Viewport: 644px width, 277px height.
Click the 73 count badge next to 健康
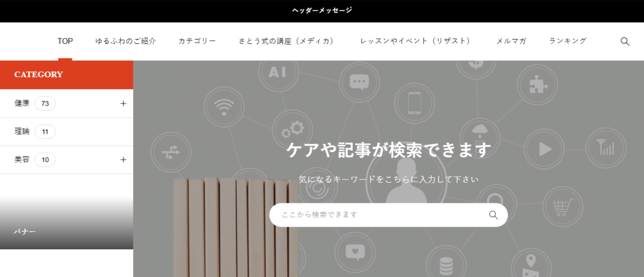click(x=45, y=104)
